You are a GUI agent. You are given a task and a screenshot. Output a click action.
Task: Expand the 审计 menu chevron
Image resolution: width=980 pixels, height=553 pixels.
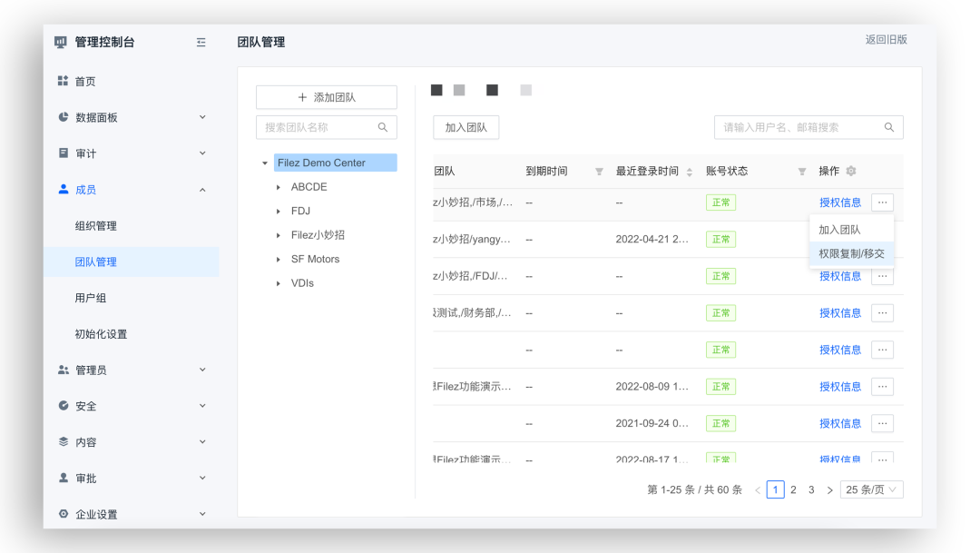(202, 153)
